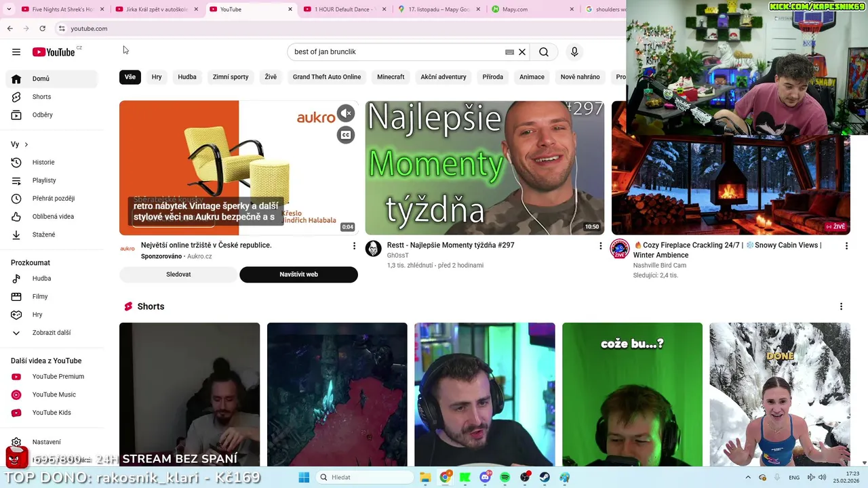Screen dimensions: 868x488
Task: Open Historie in the sidebar
Action: click(x=52, y=163)
